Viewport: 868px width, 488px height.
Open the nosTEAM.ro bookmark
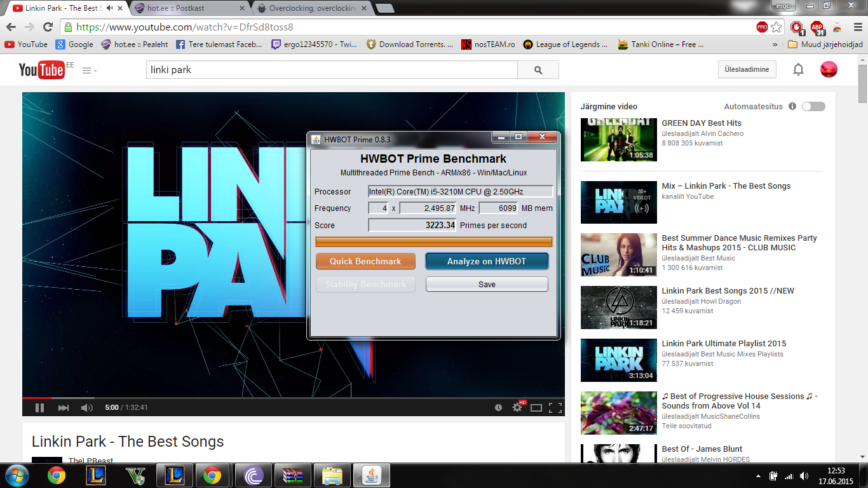point(488,44)
